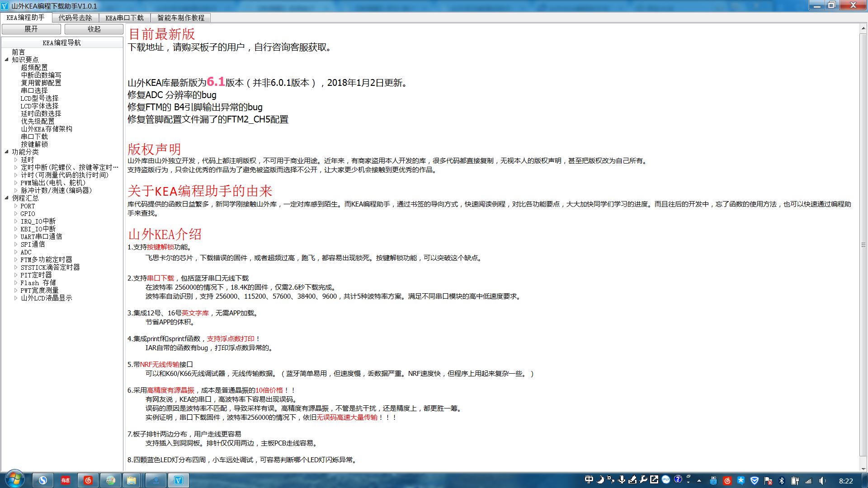The height and width of the screenshot is (488, 868).
Task: Select PIT定时器 tree item
Action: coord(36,275)
